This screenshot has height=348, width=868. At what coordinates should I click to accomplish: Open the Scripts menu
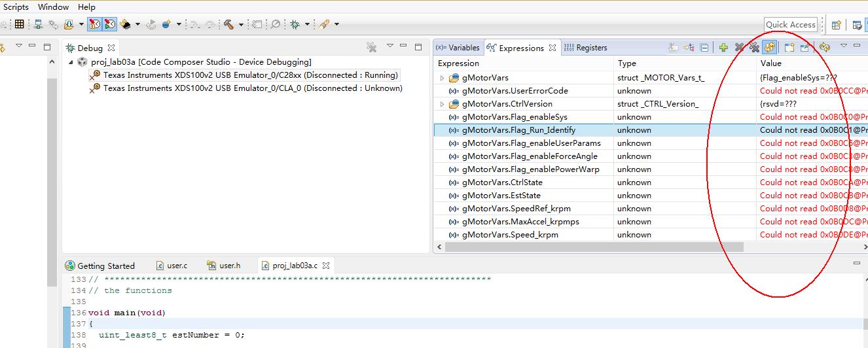[16, 7]
